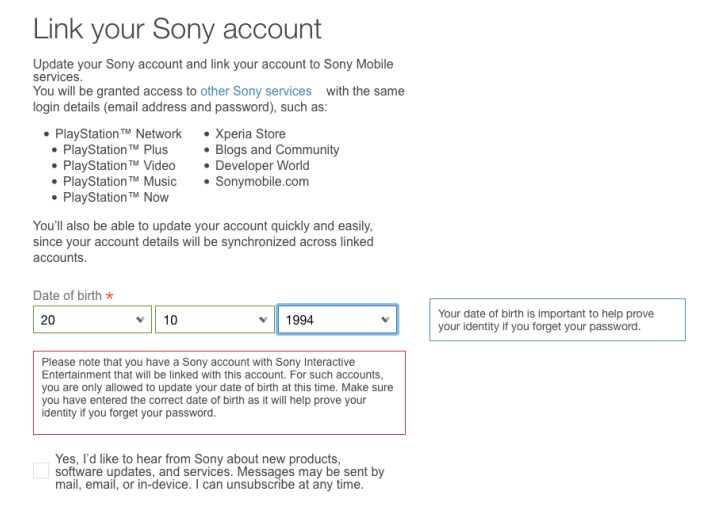Screen dimensions: 711x509
Task: Click the date of birth identity tooltip box
Action: point(557,320)
